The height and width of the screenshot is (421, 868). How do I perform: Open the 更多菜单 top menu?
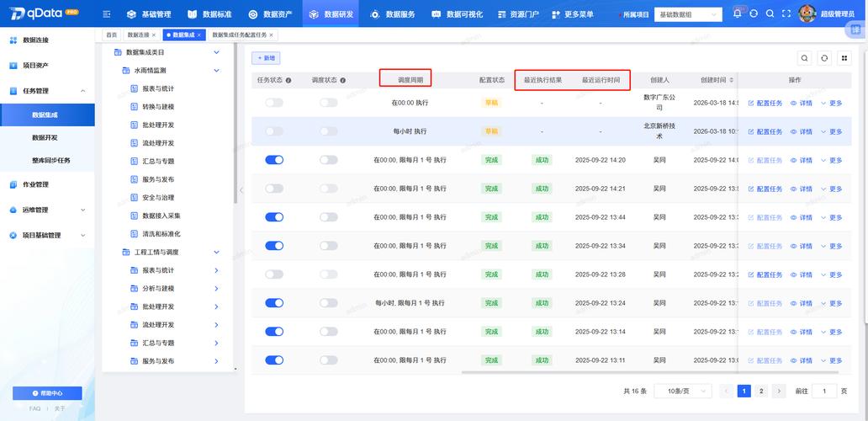tap(573, 14)
